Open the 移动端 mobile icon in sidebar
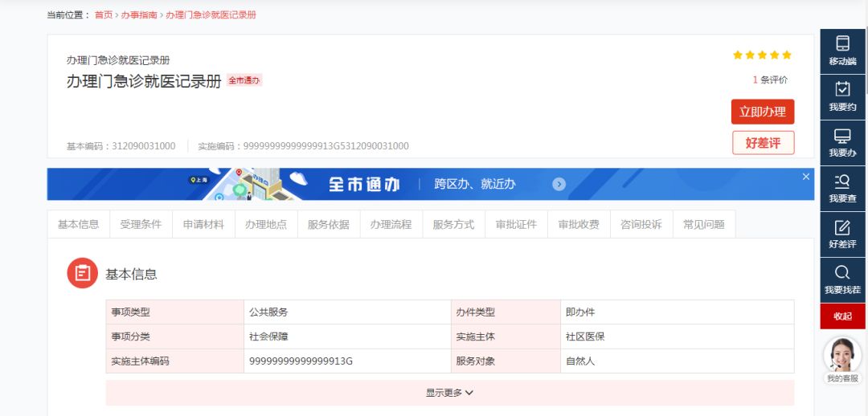 coord(842,51)
